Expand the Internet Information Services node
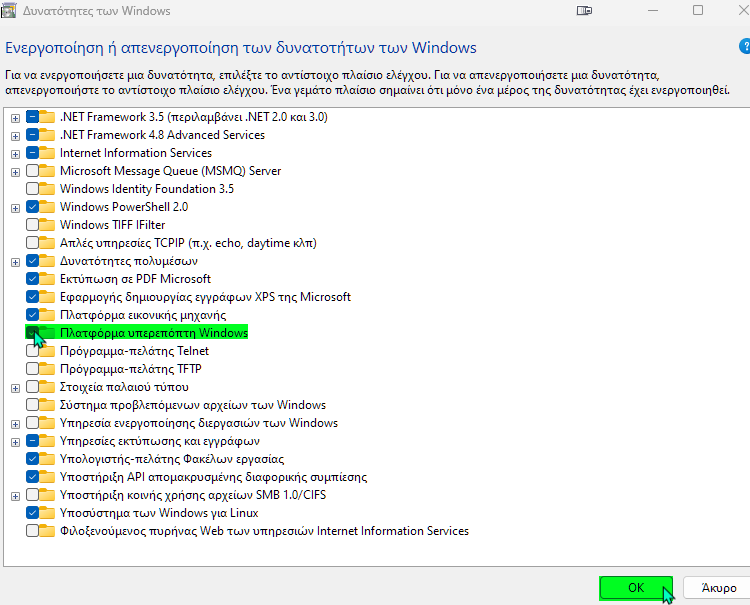 pos(15,154)
